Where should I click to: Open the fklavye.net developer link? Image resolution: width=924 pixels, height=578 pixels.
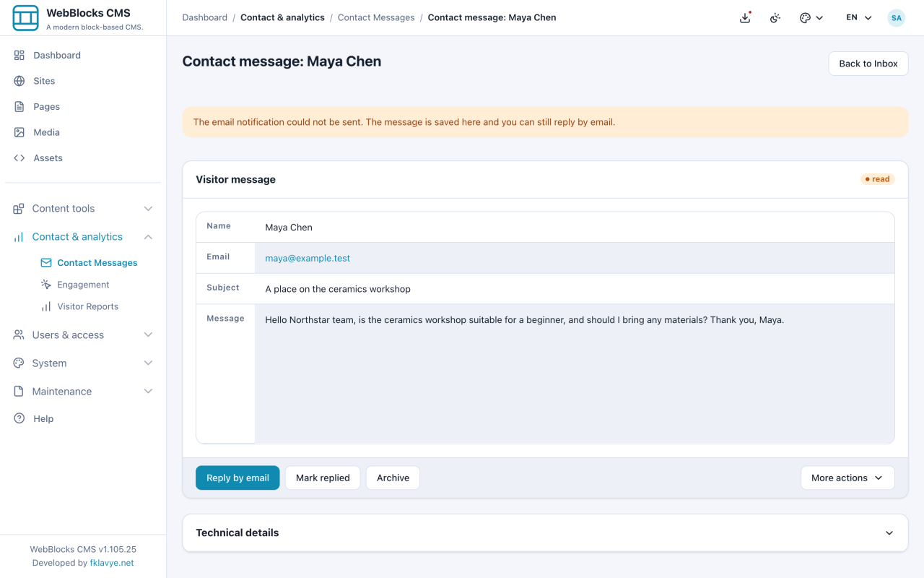click(112, 563)
